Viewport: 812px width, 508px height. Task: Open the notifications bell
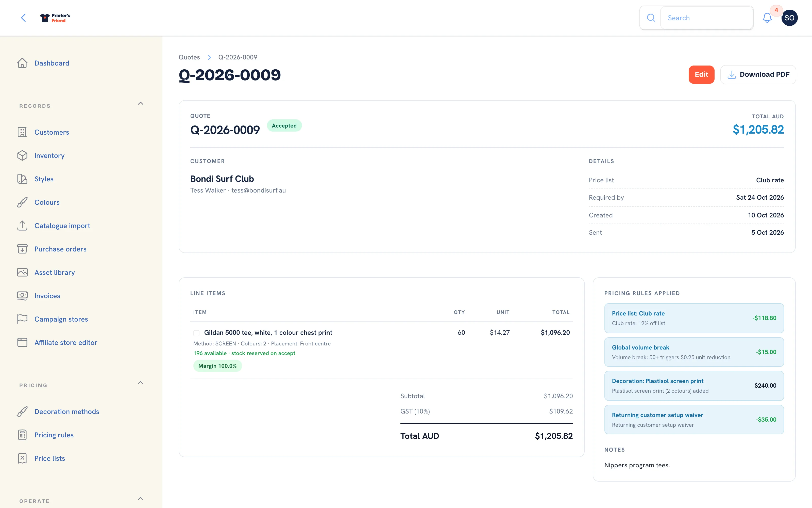(x=767, y=18)
